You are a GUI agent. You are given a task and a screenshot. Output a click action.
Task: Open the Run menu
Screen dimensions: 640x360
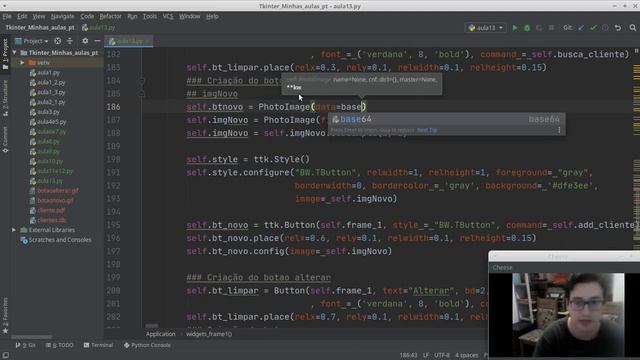tap(132, 16)
